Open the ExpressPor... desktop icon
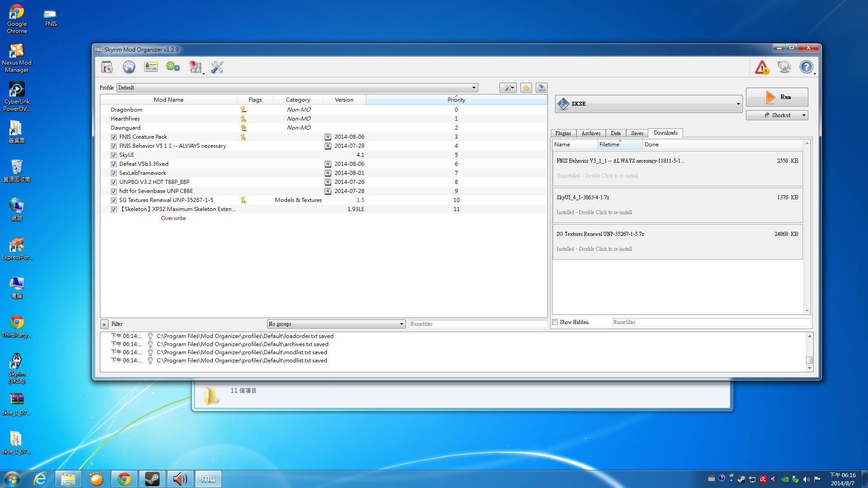The image size is (868, 488). [x=17, y=249]
